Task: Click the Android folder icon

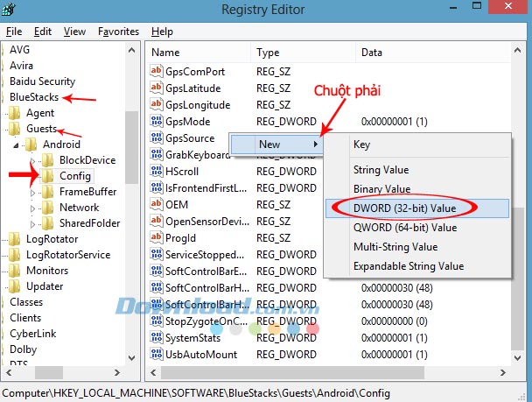Action: coord(31,145)
